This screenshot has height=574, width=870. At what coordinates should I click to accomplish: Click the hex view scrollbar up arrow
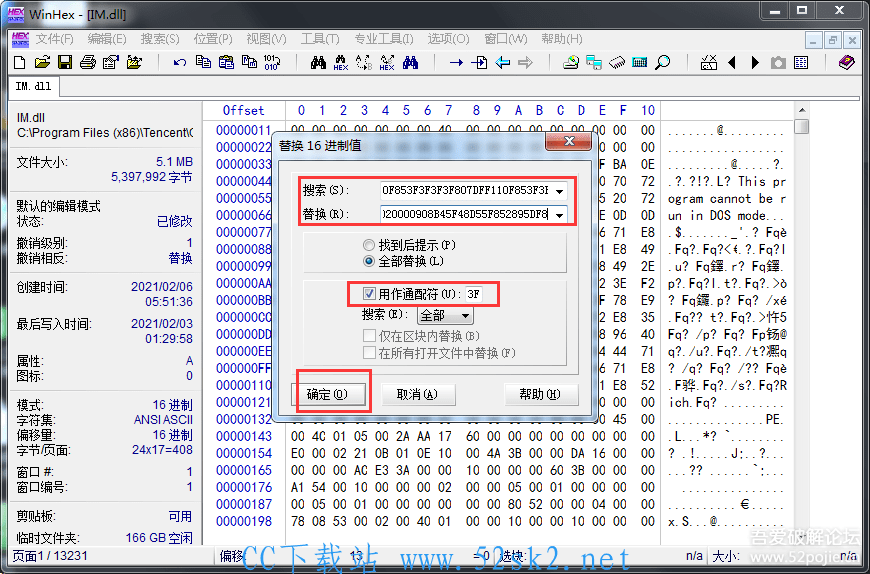(x=801, y=110)
